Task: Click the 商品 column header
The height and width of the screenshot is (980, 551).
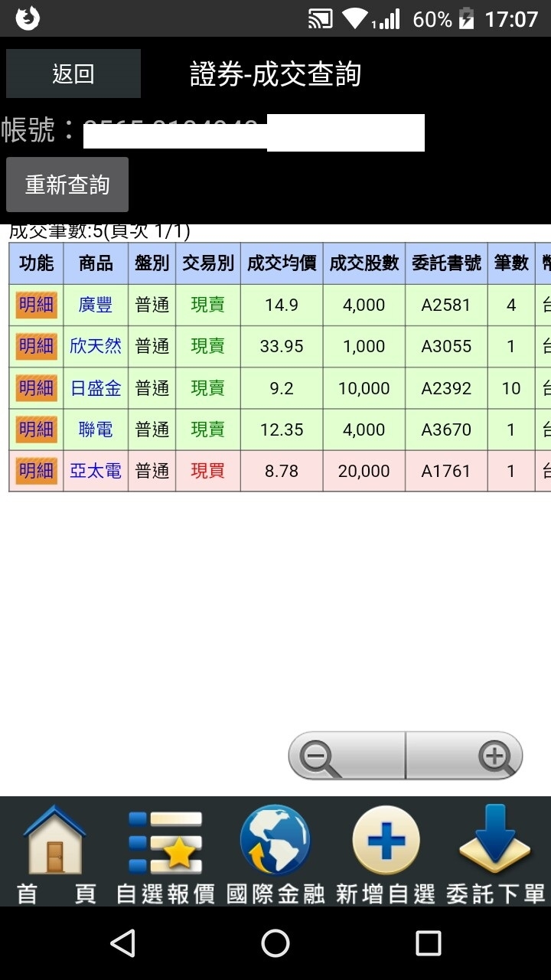Action: click(96, 263)
